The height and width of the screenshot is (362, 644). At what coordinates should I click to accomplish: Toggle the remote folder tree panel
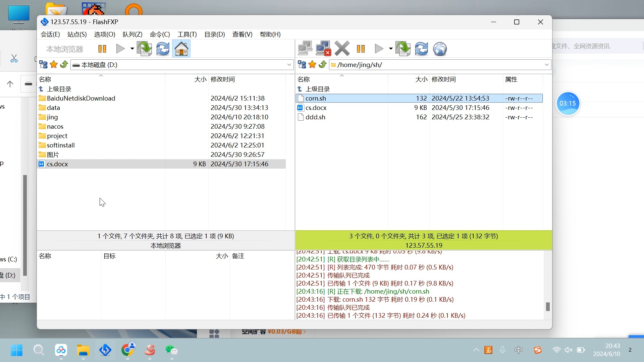coord(302,64)
